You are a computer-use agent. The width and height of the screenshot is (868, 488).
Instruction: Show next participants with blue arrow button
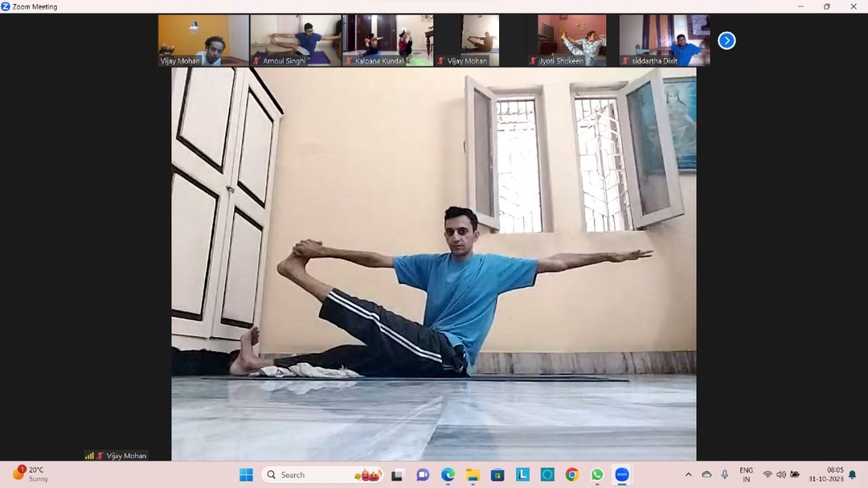pyautogui.click(x=727, y=40)
